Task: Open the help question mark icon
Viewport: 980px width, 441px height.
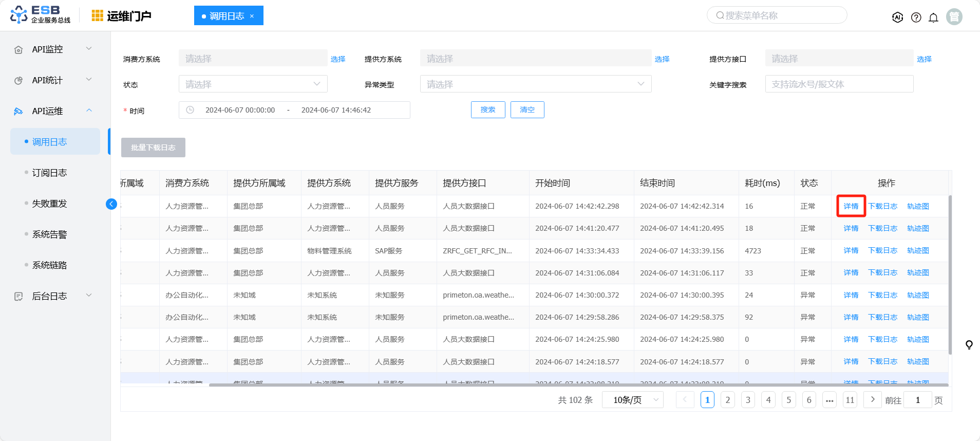Action: [x=916, y=17]
